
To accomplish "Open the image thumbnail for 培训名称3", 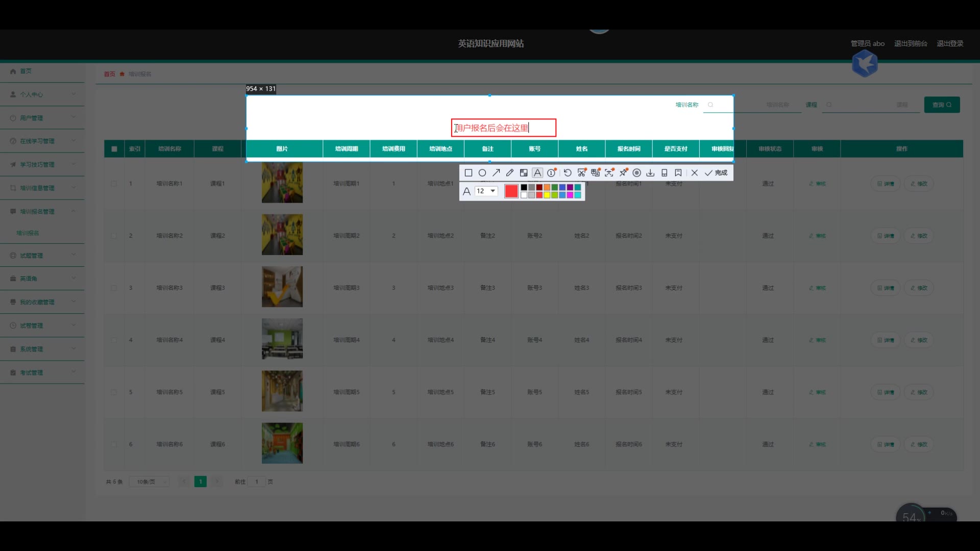I will [282, 287].
